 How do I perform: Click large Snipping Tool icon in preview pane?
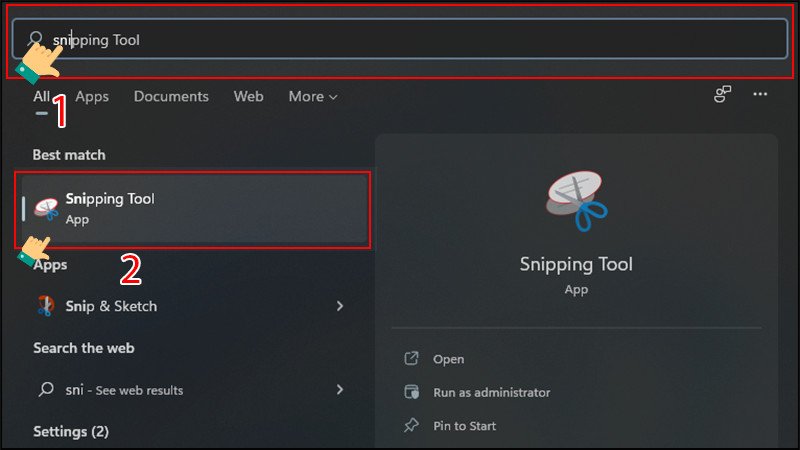(576, 201)
